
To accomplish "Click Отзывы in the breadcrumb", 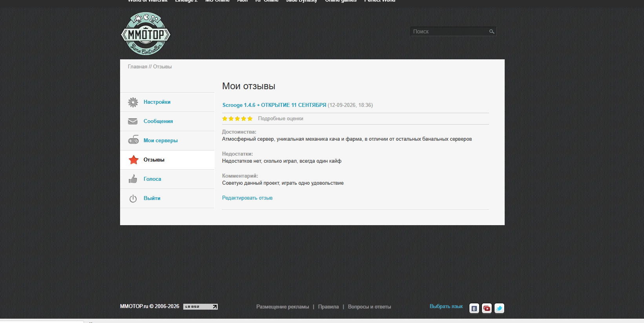I will (162, 67).
